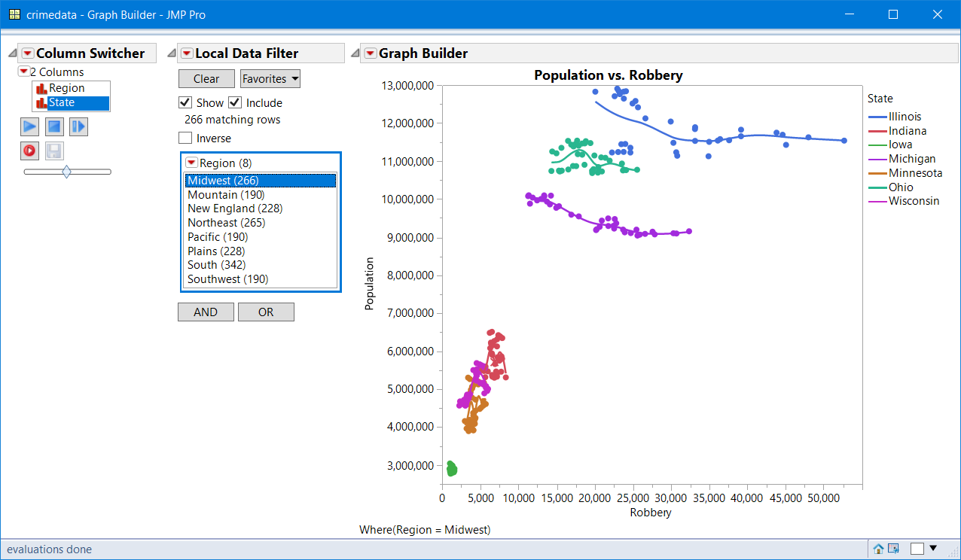Click the red record button icon
Image resolution: width=961 pixels, height=560 pixels.
click(x=29, y=151)
